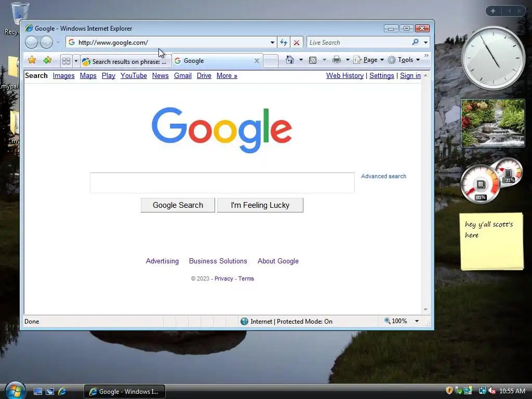Open the Favorites Center star icon
Screen dimensions: 532x399
[x=32, y=60]
